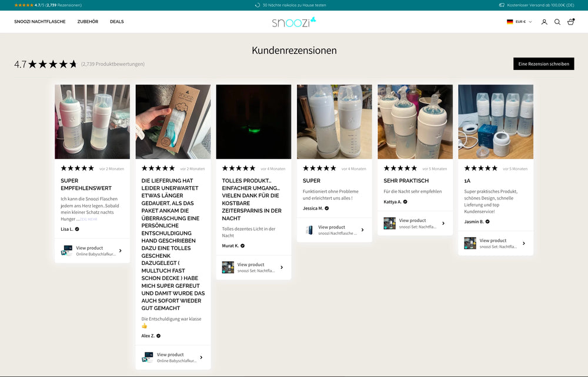The width and height of the screenshot is (588, 377).
Task: Open Alex Z.'s snoozi packaging photo
Action: pos(173,122)
